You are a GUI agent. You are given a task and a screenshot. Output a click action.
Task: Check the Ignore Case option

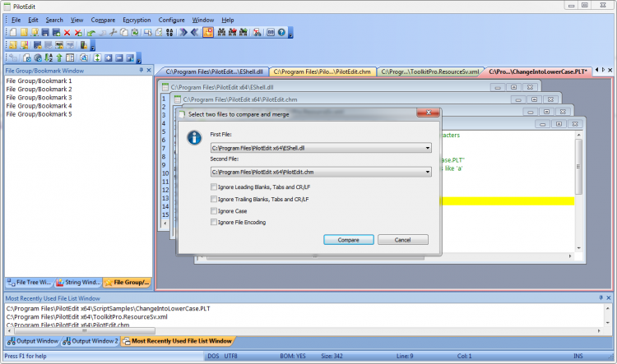[x=214, y=210]
